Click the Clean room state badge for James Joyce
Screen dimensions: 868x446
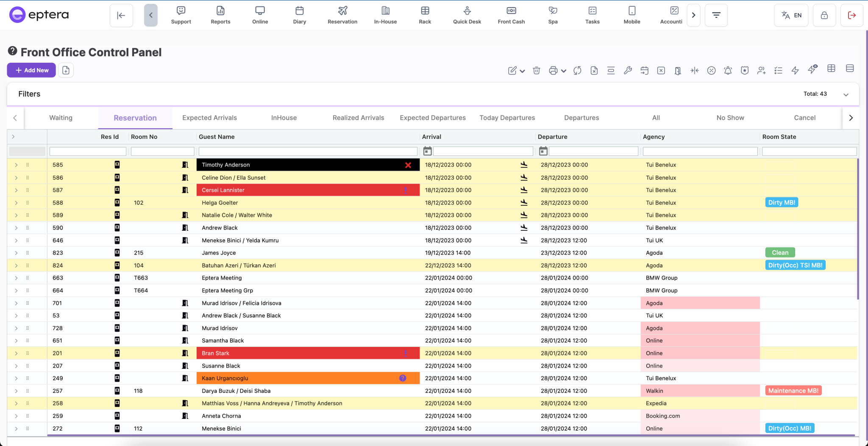[779, 252]
